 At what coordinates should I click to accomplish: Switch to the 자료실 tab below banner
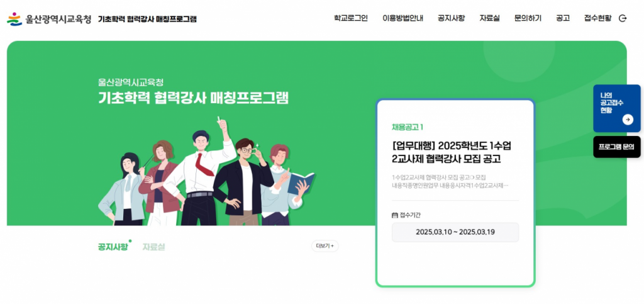153,247
